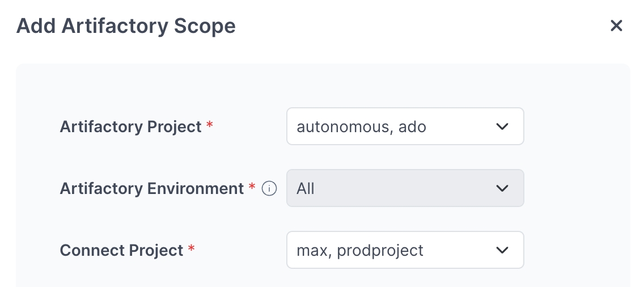Expand the Connect Project dropdown chevron
The width and height of the screenshot is (644, 287).
tap(502, 250)
